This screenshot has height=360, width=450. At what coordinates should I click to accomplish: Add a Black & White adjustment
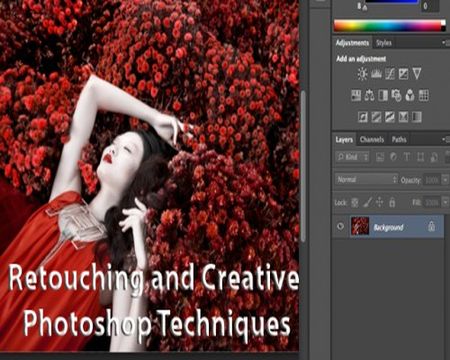click(x=383, y=95)
